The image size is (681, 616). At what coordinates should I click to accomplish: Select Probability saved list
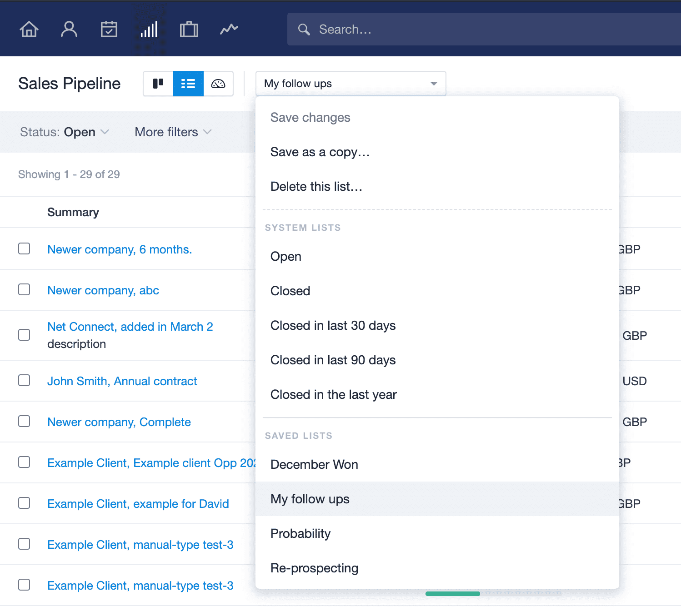[437, 534]
